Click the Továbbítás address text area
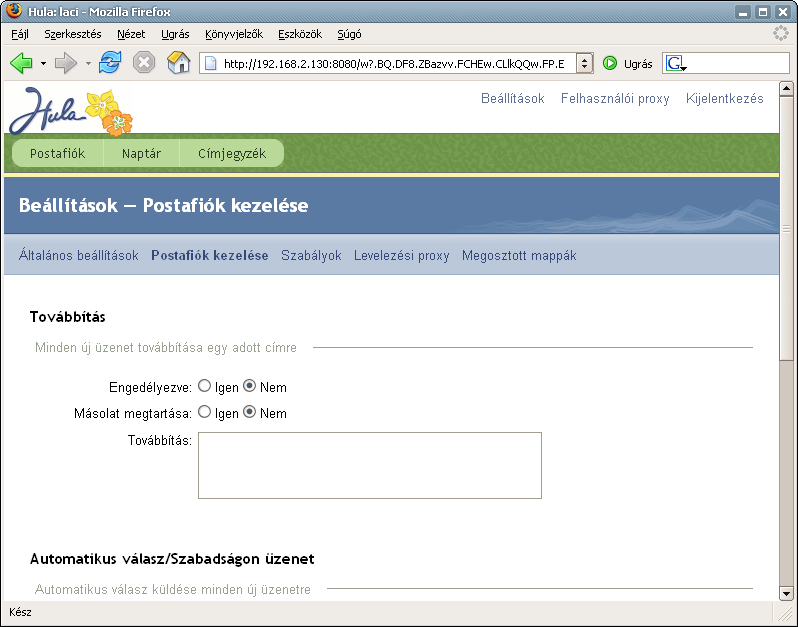 point(370,465)
